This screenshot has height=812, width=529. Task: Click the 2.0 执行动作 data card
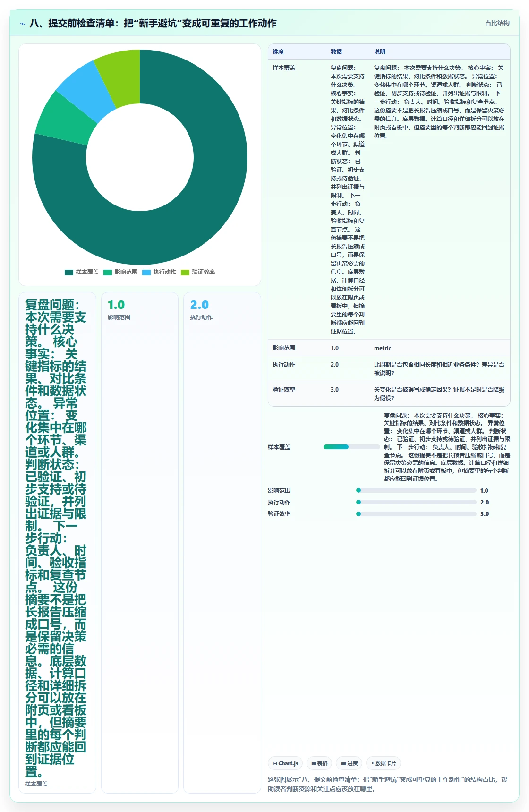tap(222, 543)
